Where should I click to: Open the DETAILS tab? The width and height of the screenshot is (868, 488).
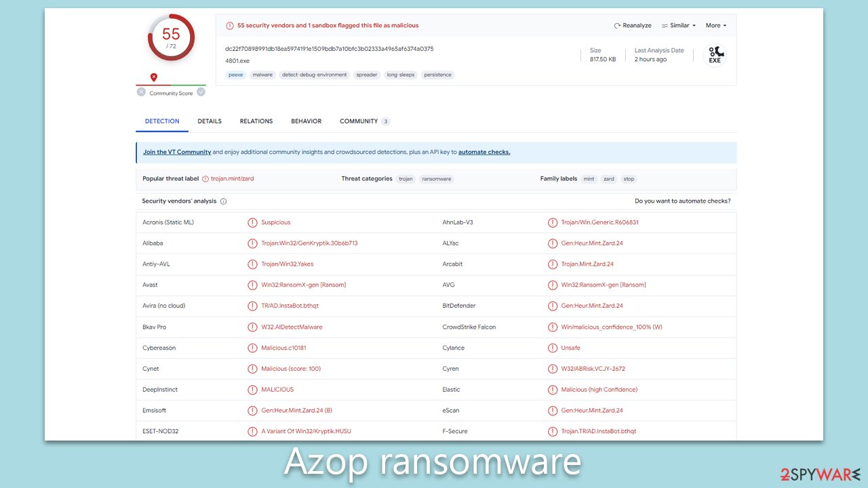point(210,121)
